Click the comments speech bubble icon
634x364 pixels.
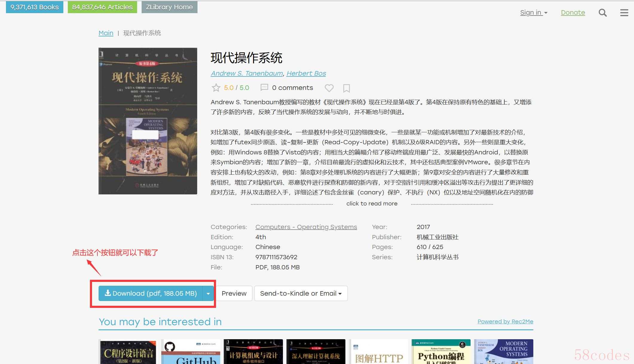264,87
